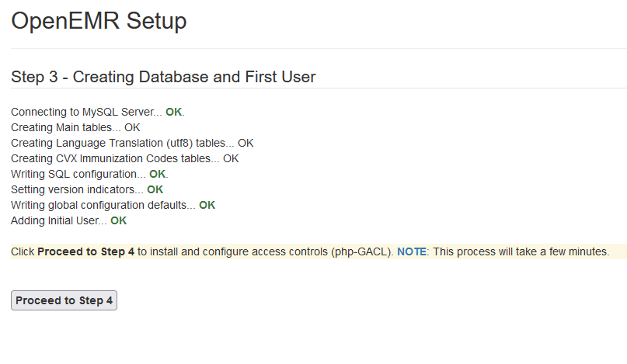Click the blue NOTE label
Viewport: 627px width, 364px height.
pyautogui.click(x=411, y=252)
